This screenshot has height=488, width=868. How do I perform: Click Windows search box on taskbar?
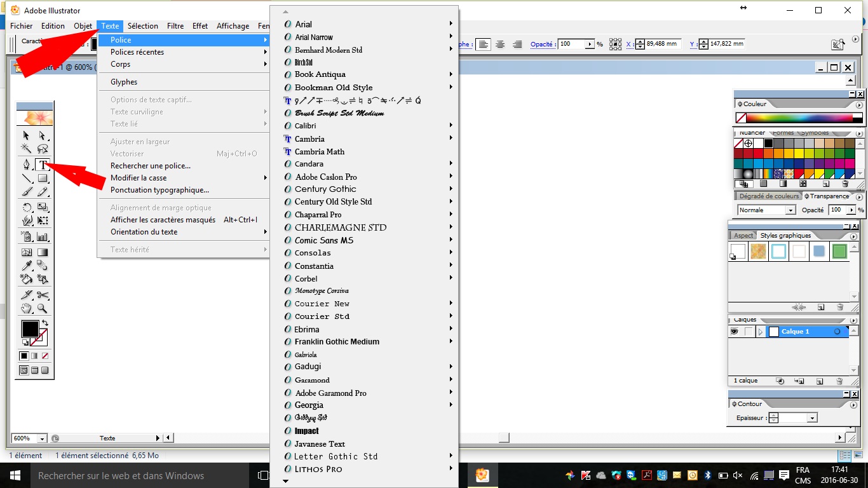point(139,475)
